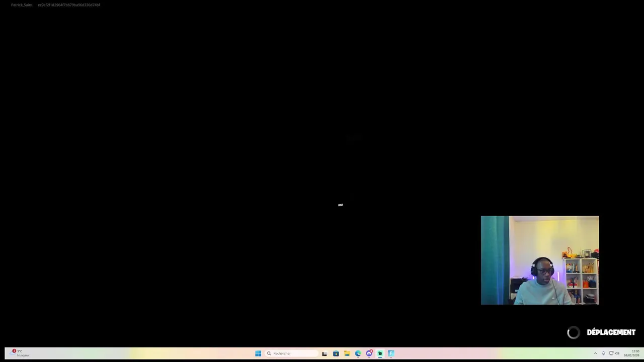Open Microsoft Edge from the taskbar
The height and width of the screenshot is (362, 644).
click(x=358, y=353)
